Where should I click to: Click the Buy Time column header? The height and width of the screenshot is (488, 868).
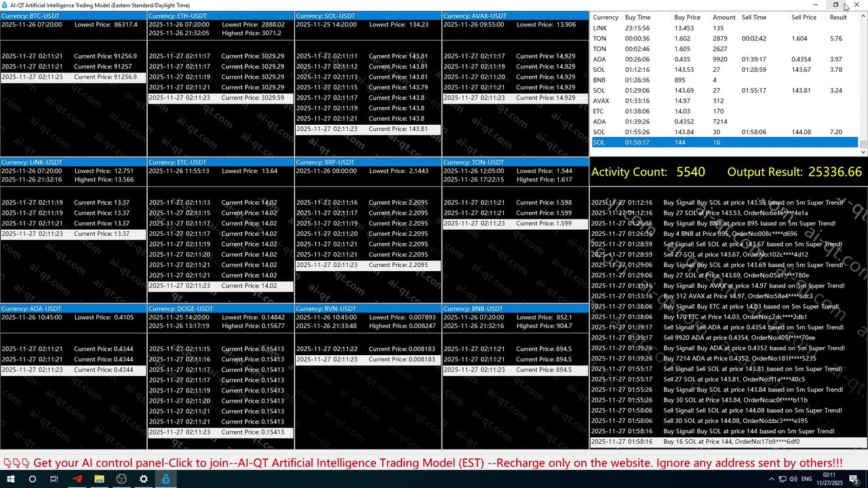[x=637, y=17]
